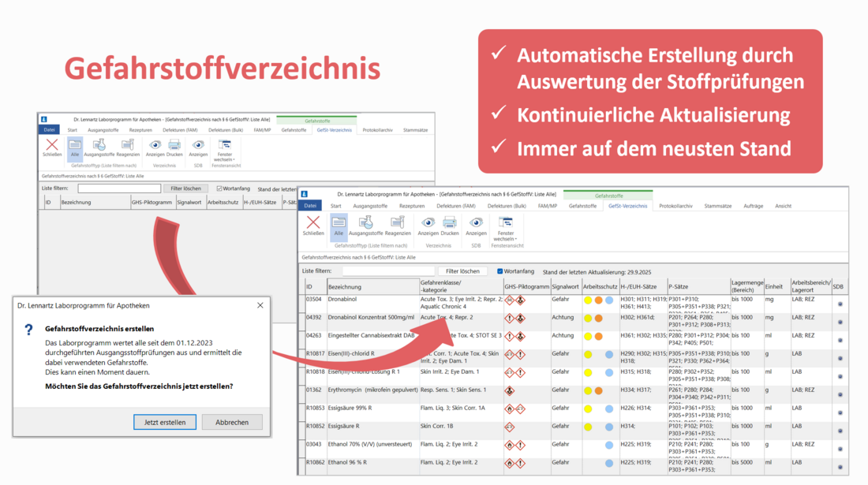Toggle Wortanfang checkbox in the back window

[x=219, y=188]
